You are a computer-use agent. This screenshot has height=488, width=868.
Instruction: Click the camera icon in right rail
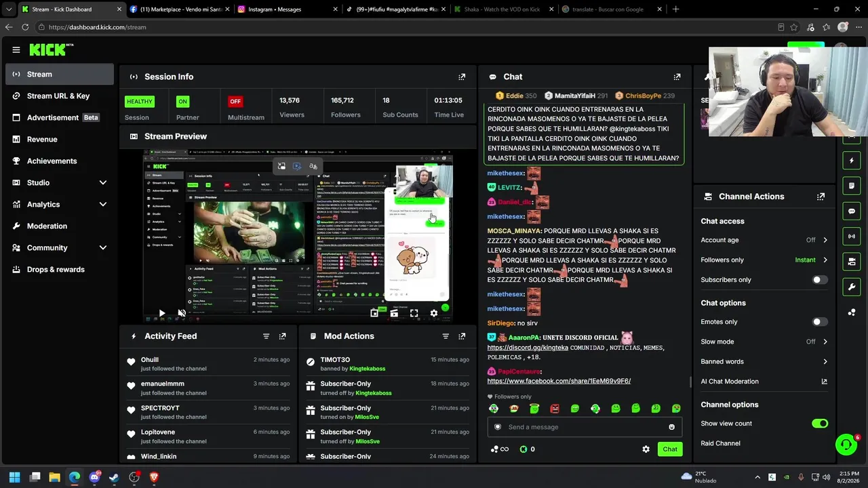[x=852, y=262]
